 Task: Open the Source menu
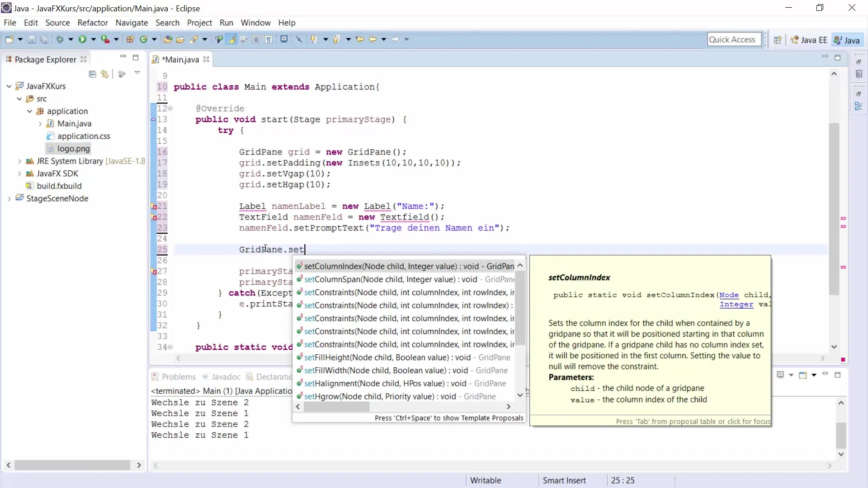57,23
